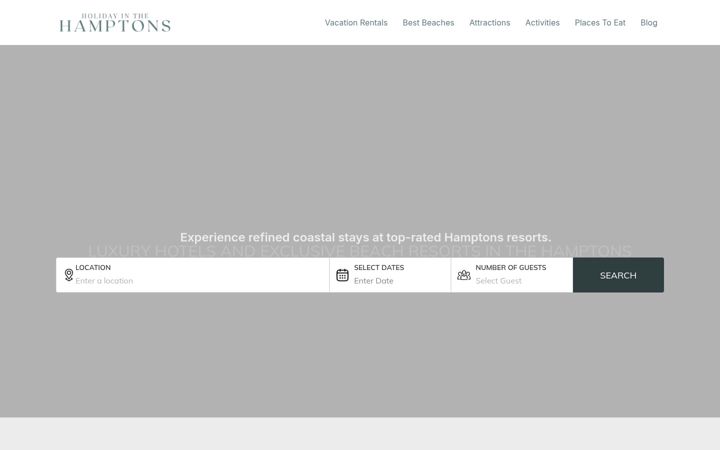Click the SELECT DATES label
The height and width of the screenshot is (450, 720).
click(x=379, y=267)
